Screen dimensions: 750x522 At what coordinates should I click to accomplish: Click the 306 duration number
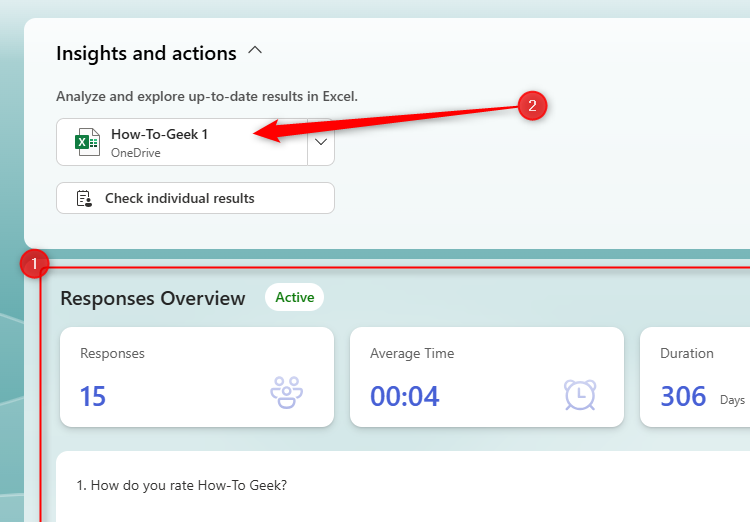683,397
